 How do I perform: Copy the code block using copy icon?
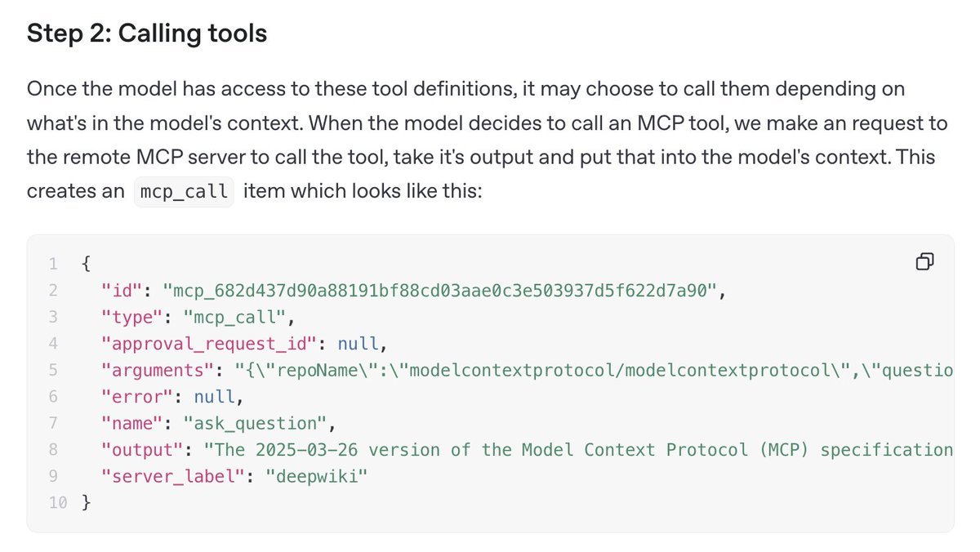tap(925, 262)
